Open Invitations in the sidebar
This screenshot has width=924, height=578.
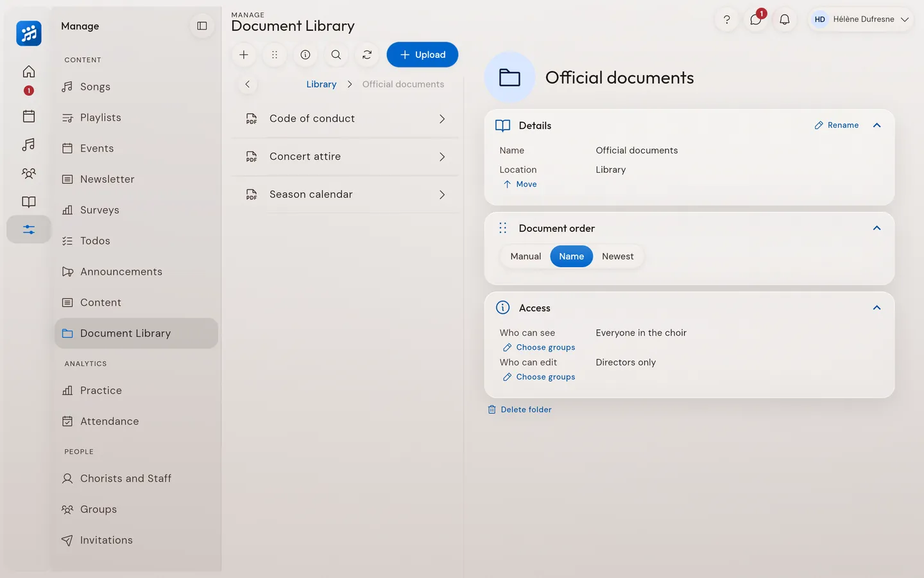[136, 540]
